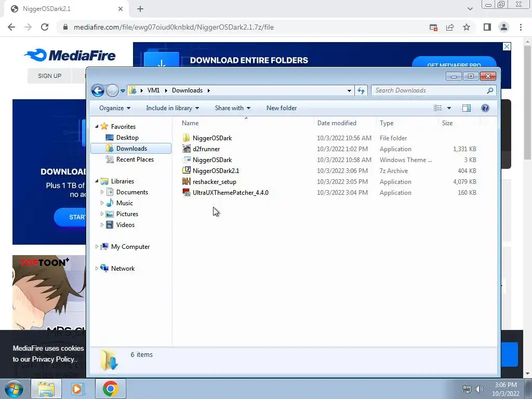Click Chrome's back arrow
The height and width of the screenshot is (399, 532).
coord(11,27)
